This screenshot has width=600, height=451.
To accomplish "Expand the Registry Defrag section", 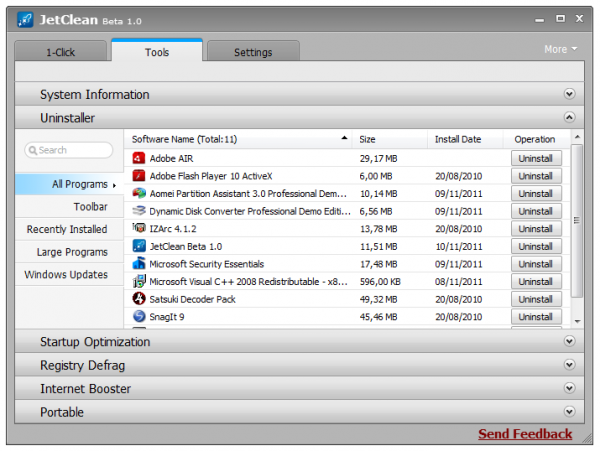I will click(x=569, y=365).
